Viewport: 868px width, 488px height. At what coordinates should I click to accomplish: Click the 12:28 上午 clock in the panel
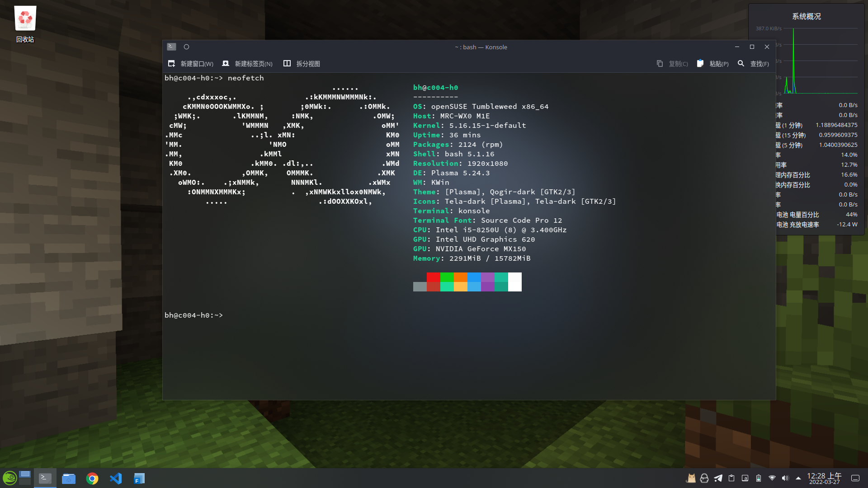pos(825,479)
